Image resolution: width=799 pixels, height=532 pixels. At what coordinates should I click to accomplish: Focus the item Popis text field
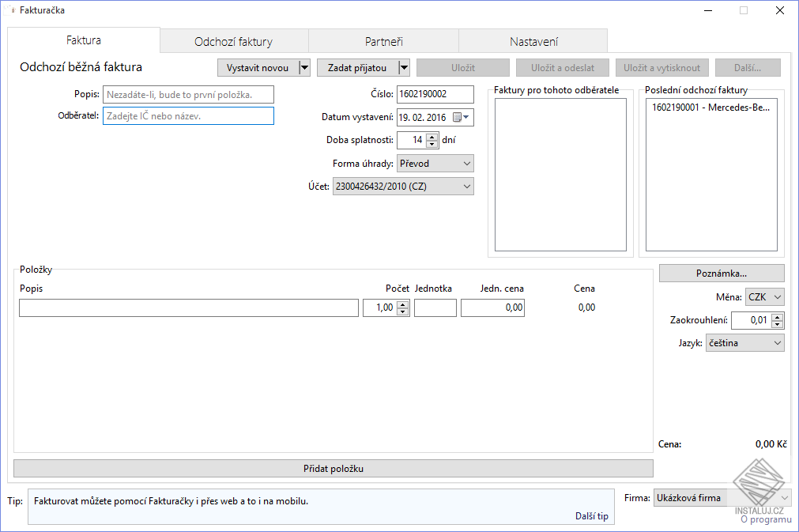click(x=189, y=308)
